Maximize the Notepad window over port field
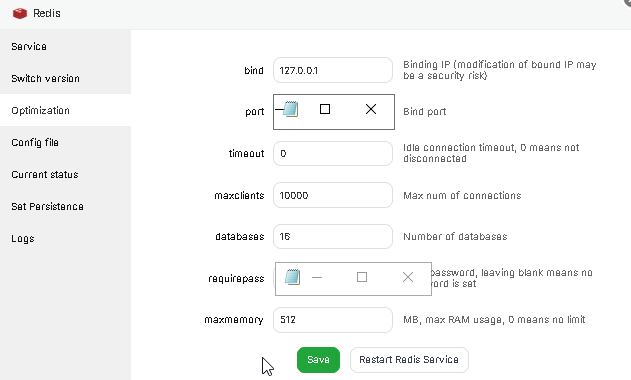Screen dimensions: 631x380 325,109
